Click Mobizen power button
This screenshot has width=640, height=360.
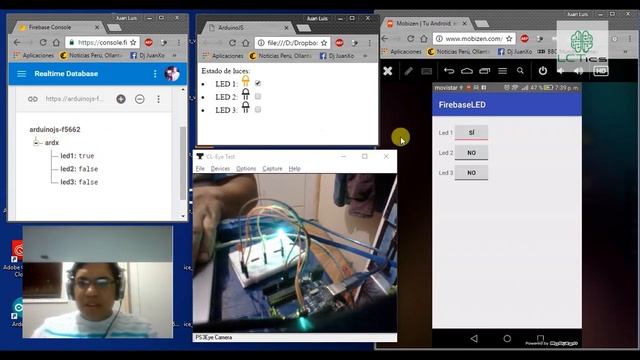coord(542,71)
